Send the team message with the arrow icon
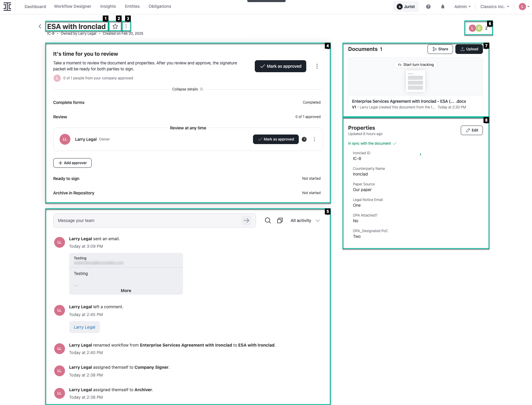532x405 pixels. click(246, 220)
